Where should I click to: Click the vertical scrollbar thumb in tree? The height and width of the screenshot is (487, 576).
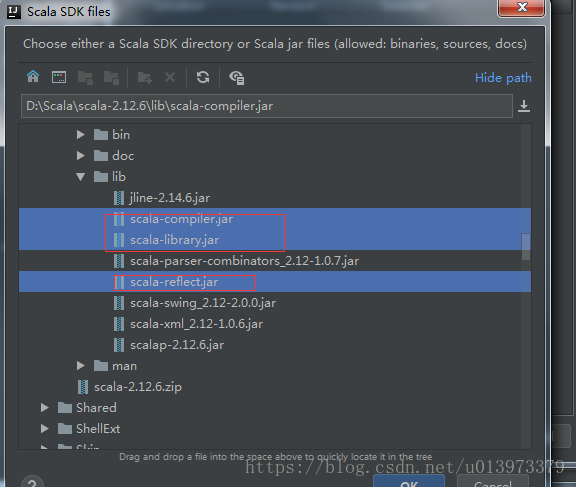pos(526,247)
